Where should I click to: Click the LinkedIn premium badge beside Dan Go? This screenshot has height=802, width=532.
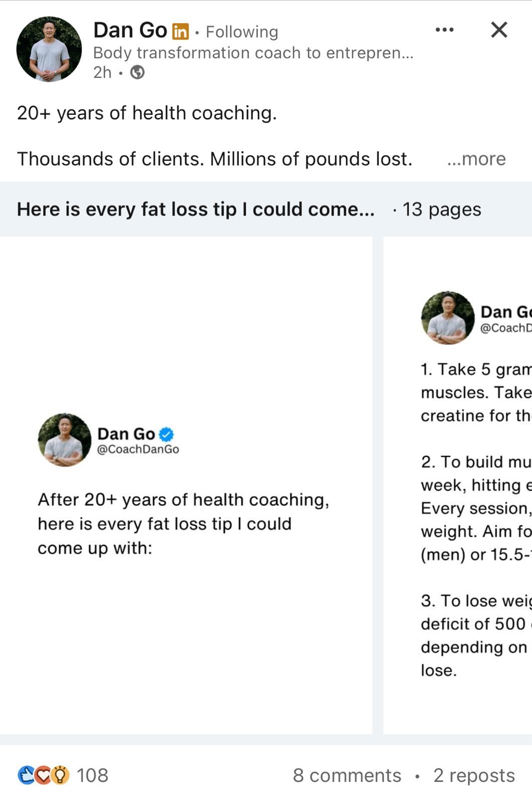point(180,32)
